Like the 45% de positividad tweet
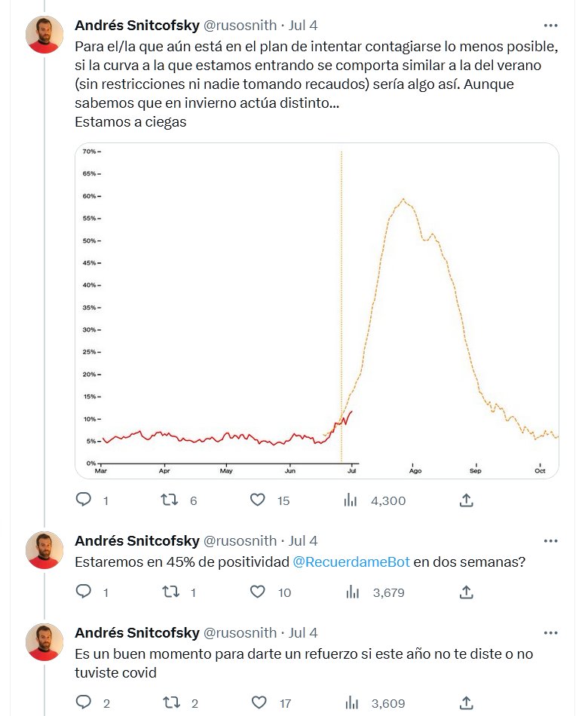This screenshot has width=588, height=716. [259, 592]
